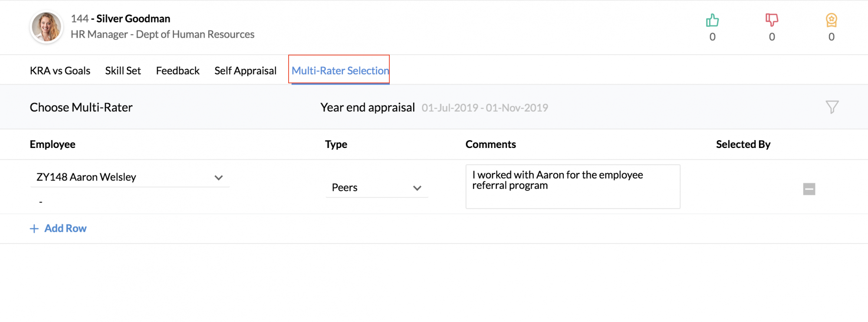Click the Add Row link
The height and width of the screenshot is (322, 868).
[x=66, y=228]
